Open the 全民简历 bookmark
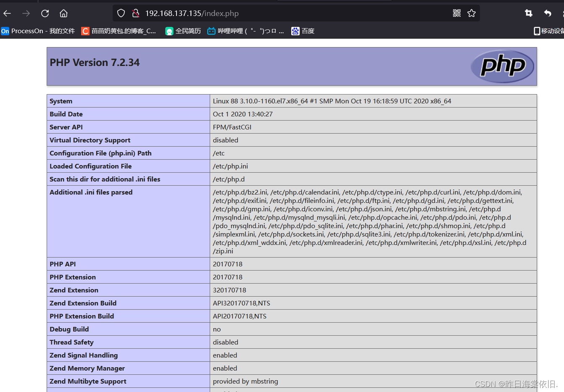The width and height of the screenshot is (564, 392). coord(183,31)
